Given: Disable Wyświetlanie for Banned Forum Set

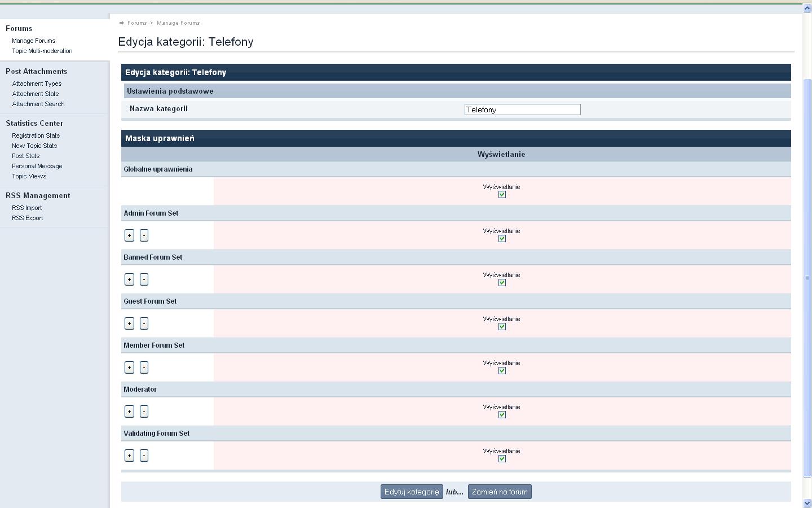Looking at the screenshot, I should (x=502, y=283).
